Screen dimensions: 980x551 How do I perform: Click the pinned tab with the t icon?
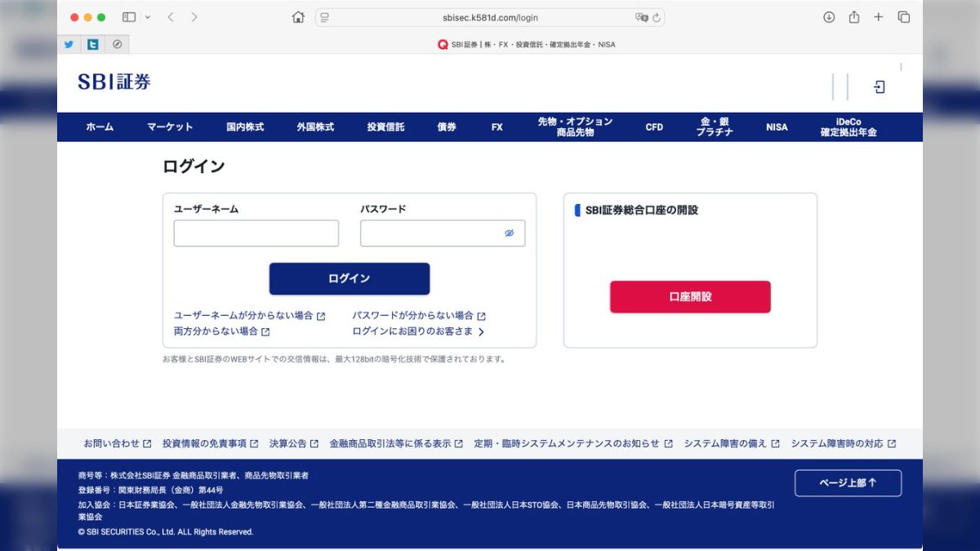coord(93,44)
